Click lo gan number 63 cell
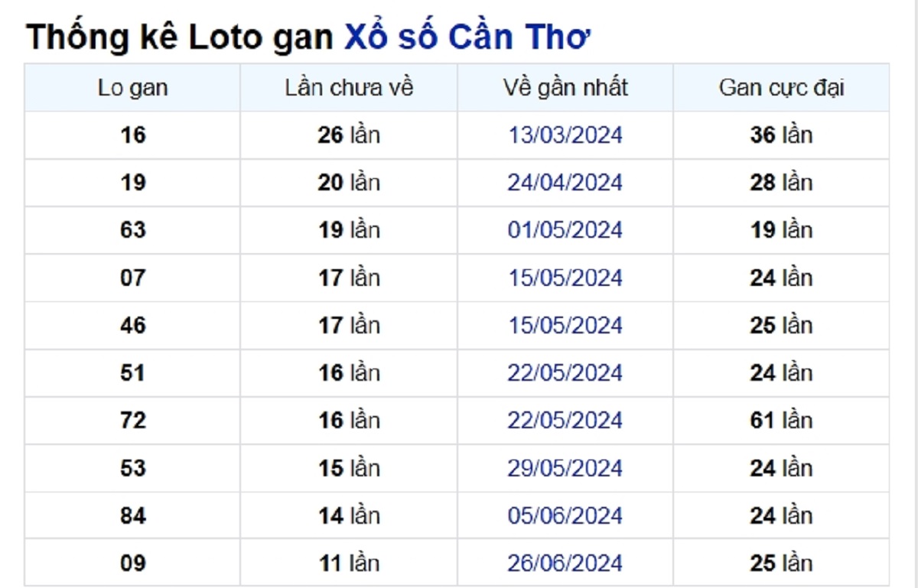 [132, 230]
